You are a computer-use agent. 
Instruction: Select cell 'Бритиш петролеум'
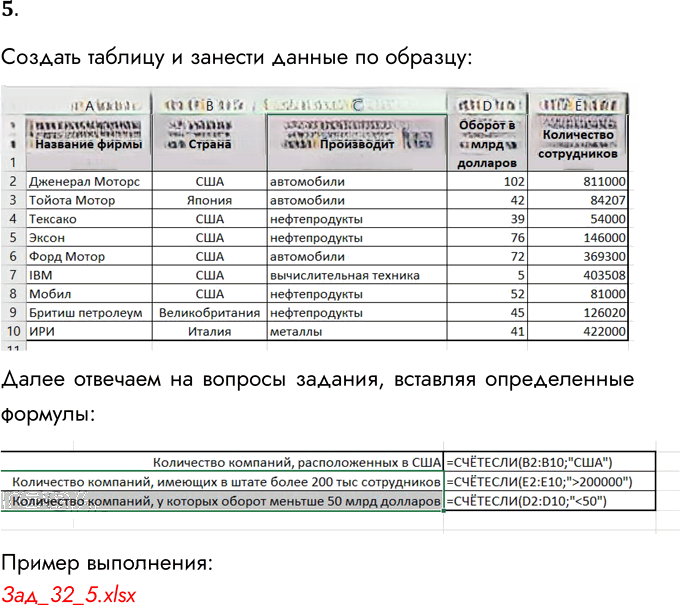[89, 312]
